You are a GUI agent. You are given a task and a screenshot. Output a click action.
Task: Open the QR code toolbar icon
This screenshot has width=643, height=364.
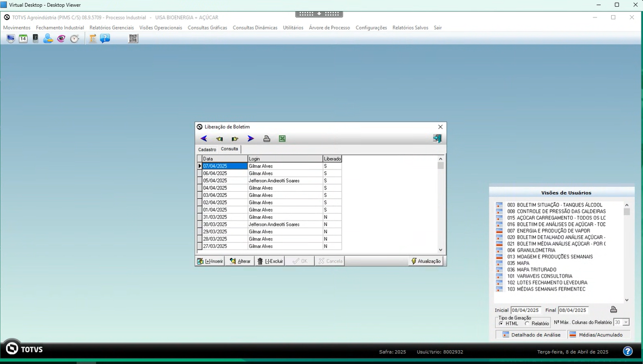click(133, 39)
